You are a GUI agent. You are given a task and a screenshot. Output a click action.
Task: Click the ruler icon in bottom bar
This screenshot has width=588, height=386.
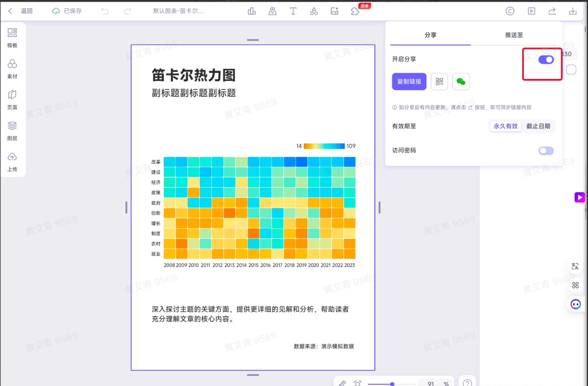point(342,383)
